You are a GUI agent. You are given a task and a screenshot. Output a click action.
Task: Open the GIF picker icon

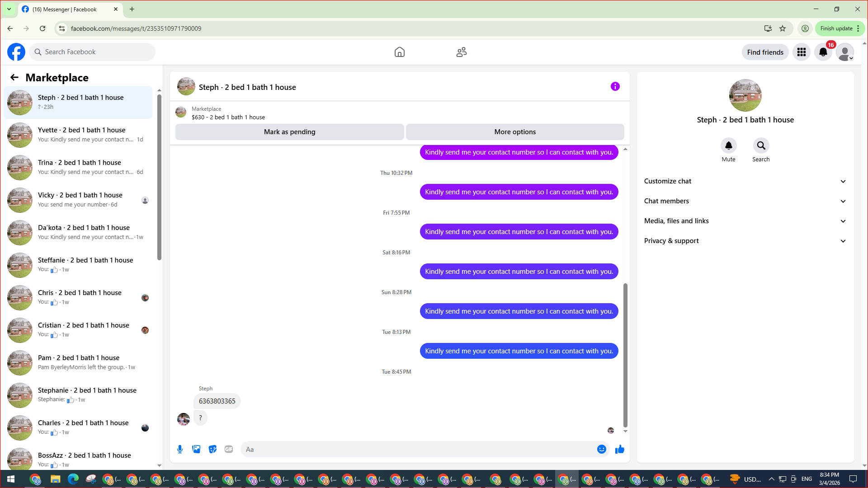tap(229, 449)
